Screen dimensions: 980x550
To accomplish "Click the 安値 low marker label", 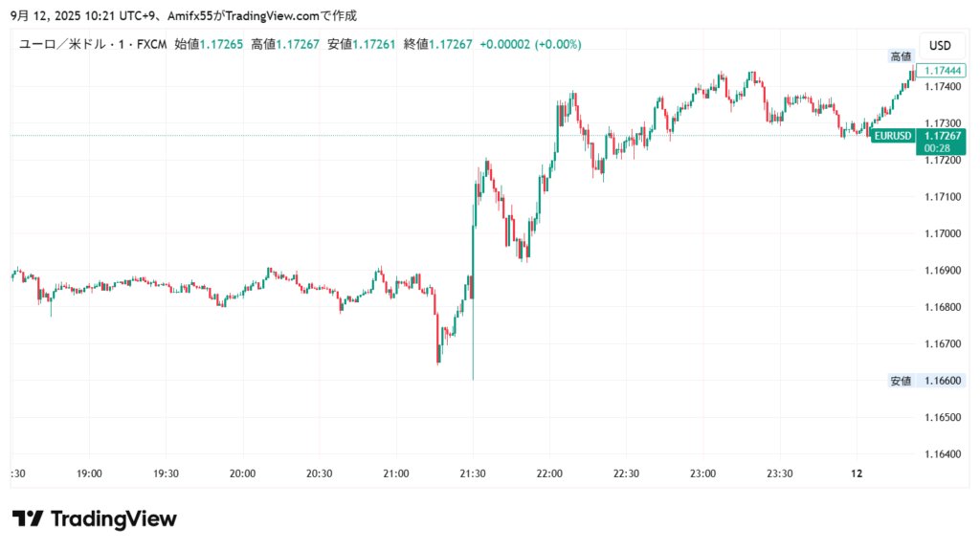I will tap(901, 381).
